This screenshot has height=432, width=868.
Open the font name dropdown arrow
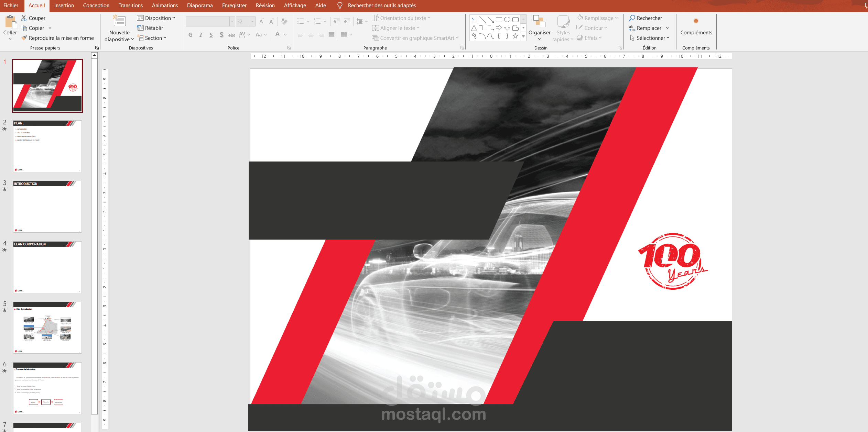232,22
